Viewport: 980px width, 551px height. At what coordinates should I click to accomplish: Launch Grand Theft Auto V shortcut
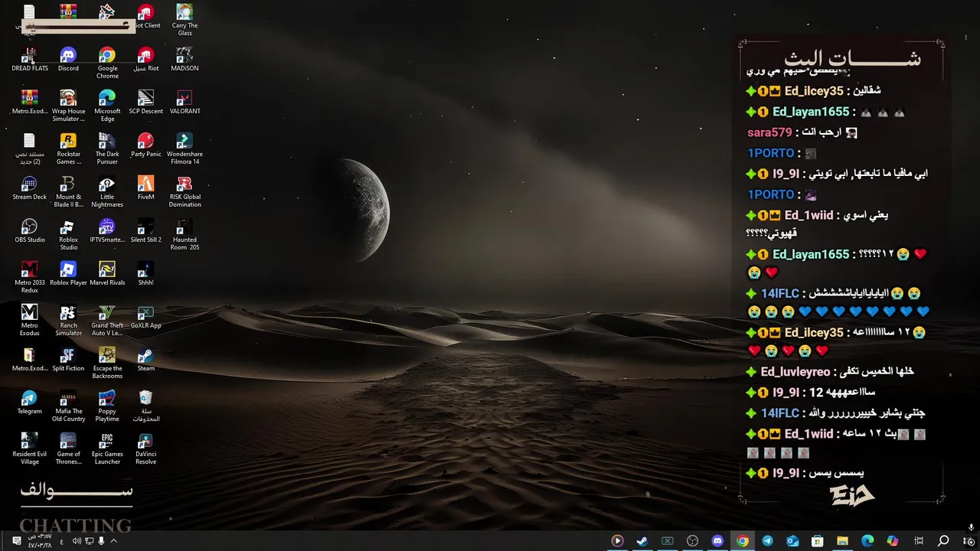[107, 321]
